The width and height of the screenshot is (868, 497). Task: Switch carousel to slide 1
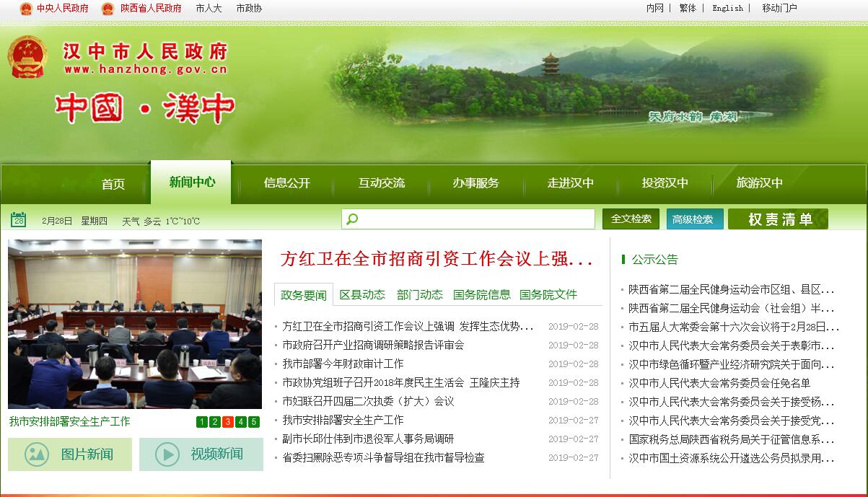pyautogui.click(x=202, y=422)
